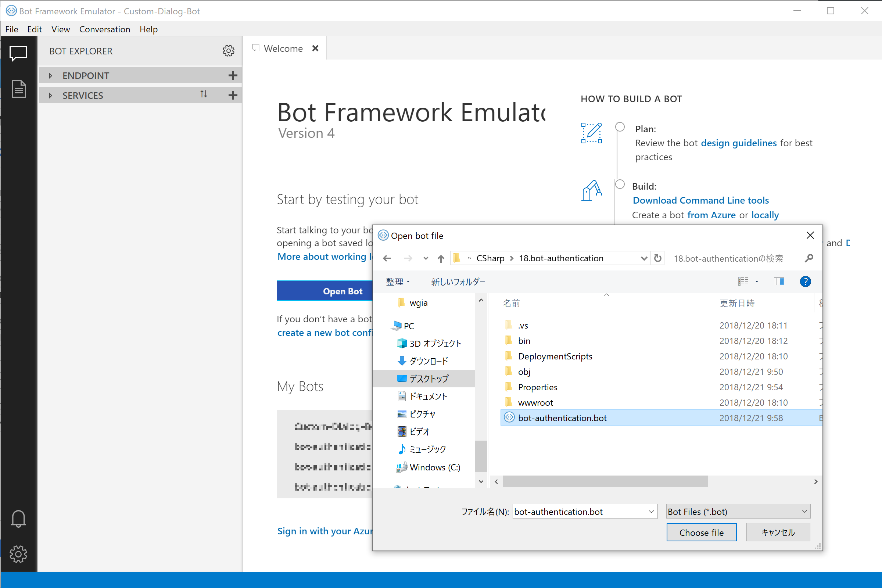
Task: Click the Choose file button
Action: 701,533
